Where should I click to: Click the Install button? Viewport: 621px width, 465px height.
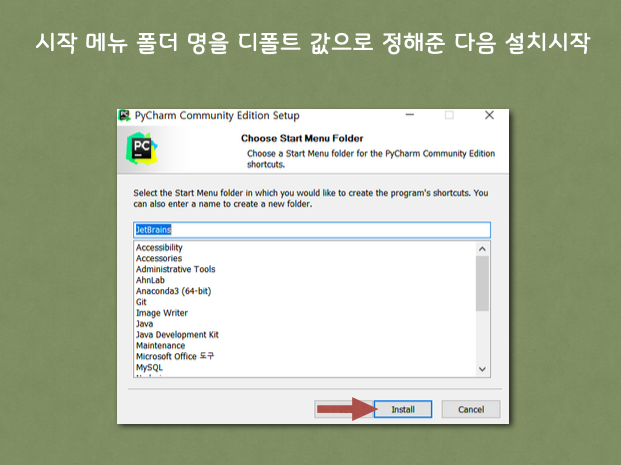click(403, 409)
